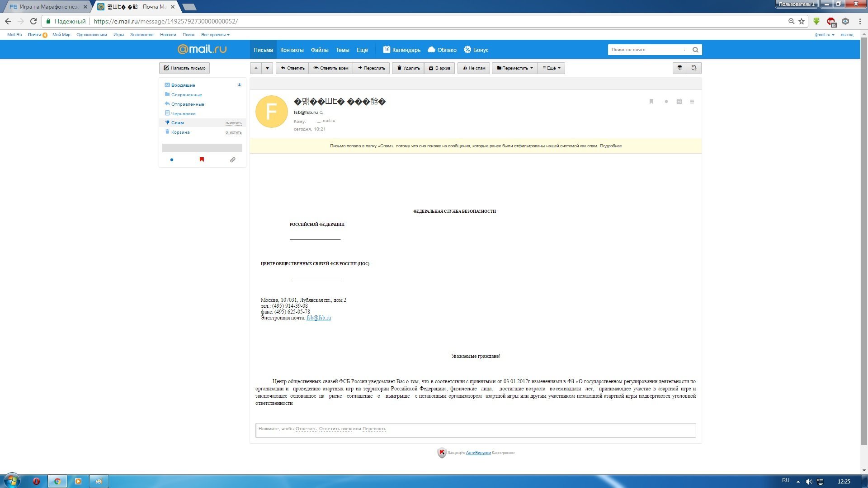Open the Входящие folder
868x488 pixels.
click(x=183, y=85)
